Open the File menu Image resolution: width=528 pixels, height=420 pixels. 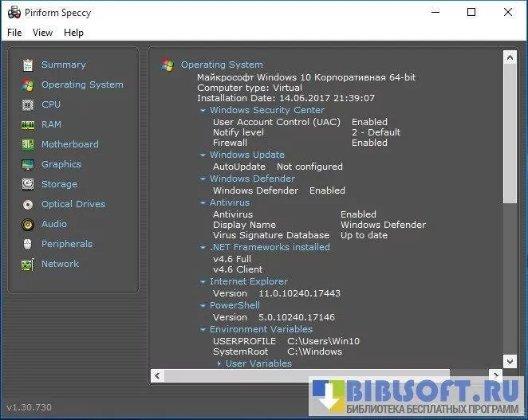(14, 33)
